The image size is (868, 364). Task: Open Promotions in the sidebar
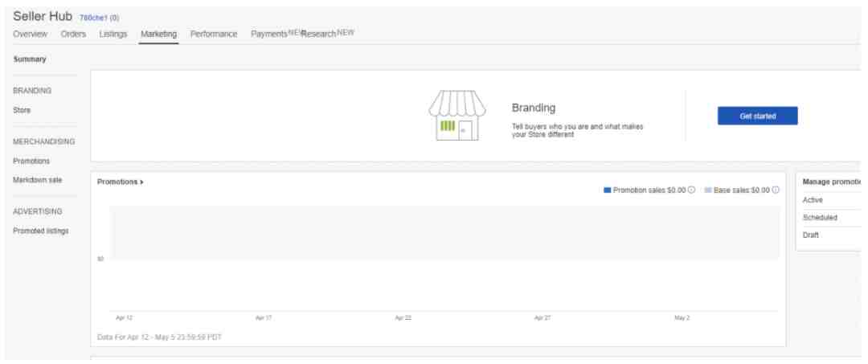coord(31,161)
